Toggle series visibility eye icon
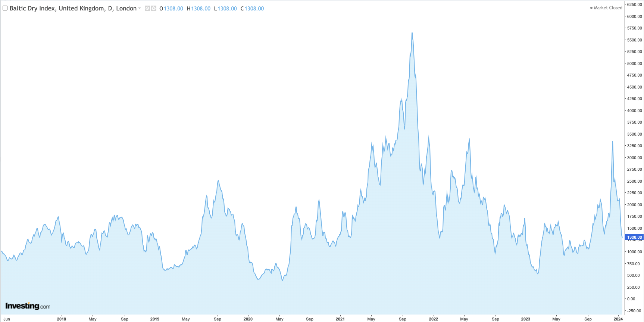644x322 pixels. point(147,8)
